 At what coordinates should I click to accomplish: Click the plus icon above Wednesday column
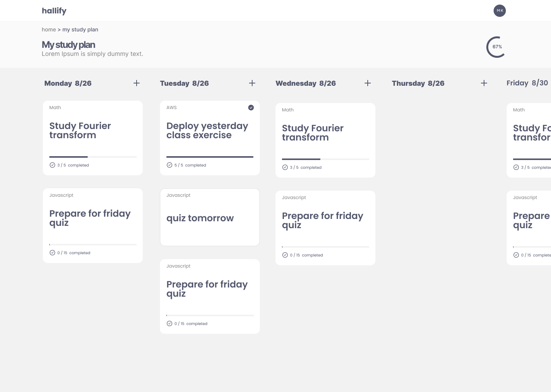[x=368, y=83]
